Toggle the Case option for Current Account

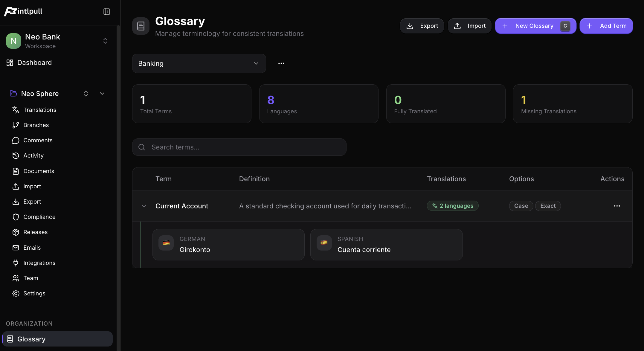pyautogui.click(x=521, y=206)
